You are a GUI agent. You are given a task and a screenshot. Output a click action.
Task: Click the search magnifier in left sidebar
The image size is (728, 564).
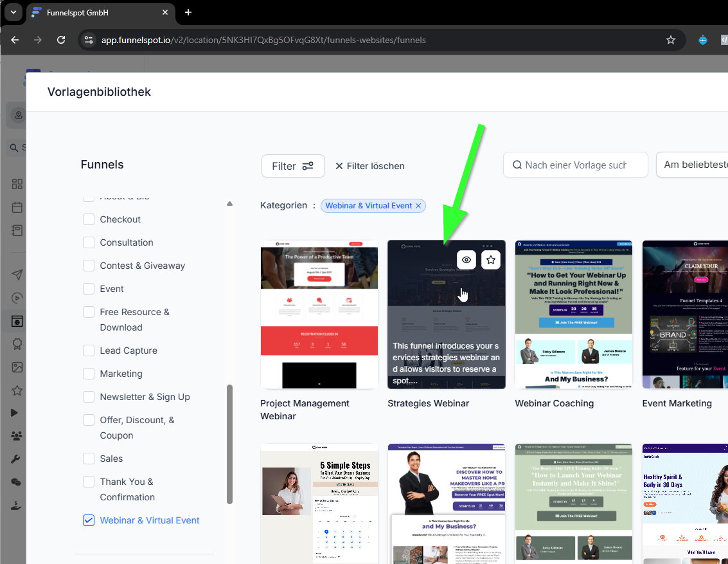14,148
